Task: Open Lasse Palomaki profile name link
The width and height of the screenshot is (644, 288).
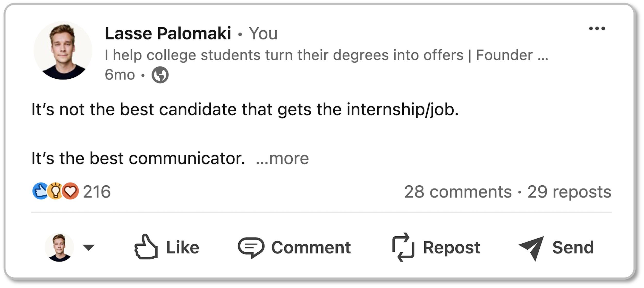Action: (x=168, y=34)
